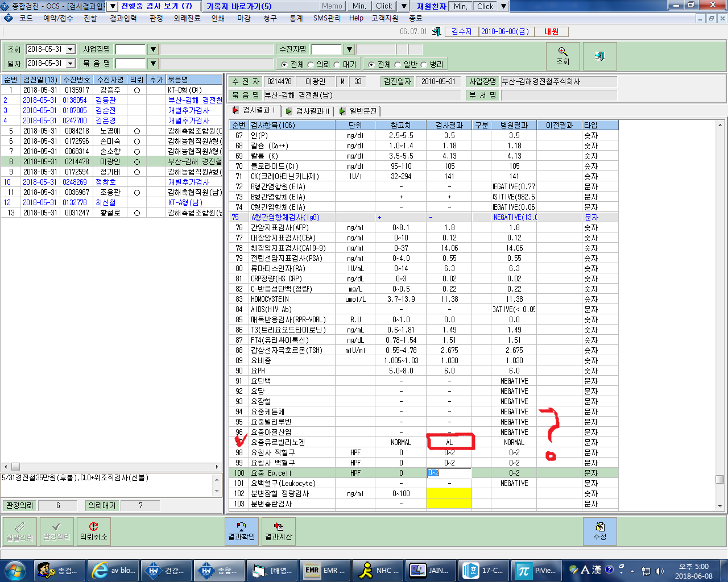
Task: Open the 결과입력 menu
Action: [123, 18]
